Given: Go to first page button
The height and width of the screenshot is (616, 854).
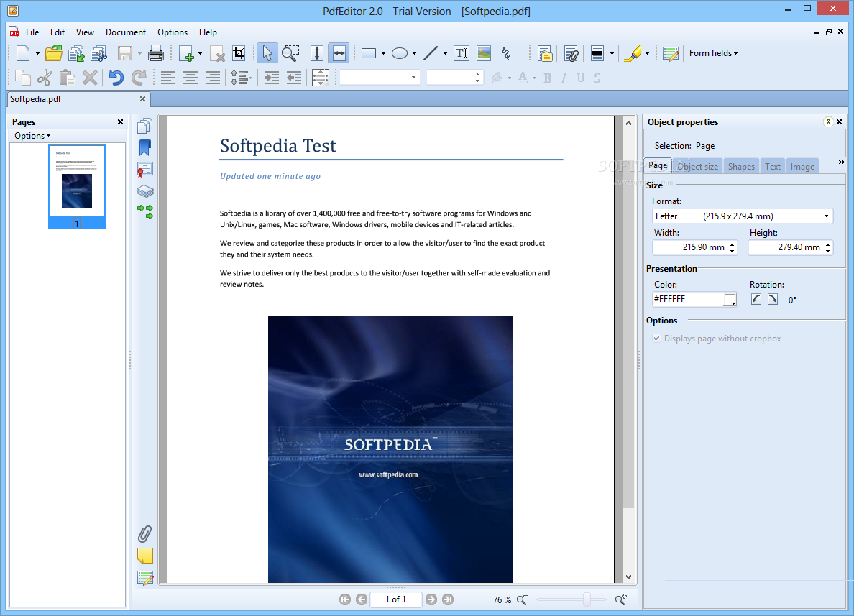Looking at the screenshot, I should pos(345,599).
